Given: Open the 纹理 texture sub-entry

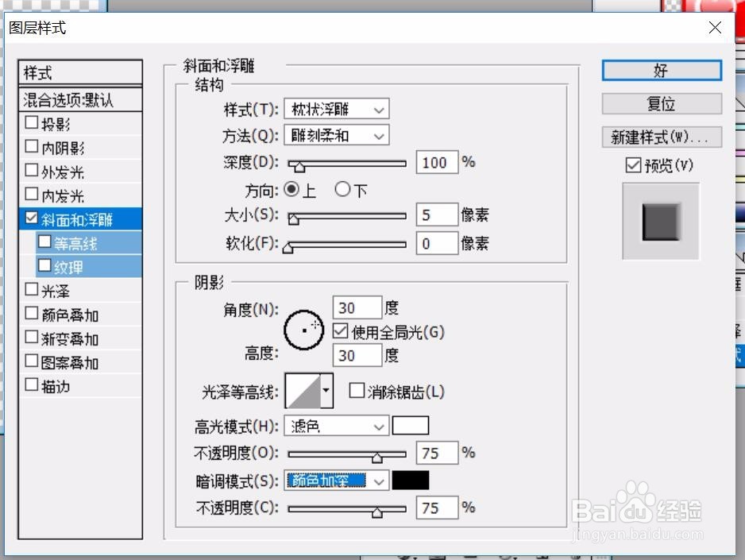Looking at the screenshot, I should tap(68, 267).
